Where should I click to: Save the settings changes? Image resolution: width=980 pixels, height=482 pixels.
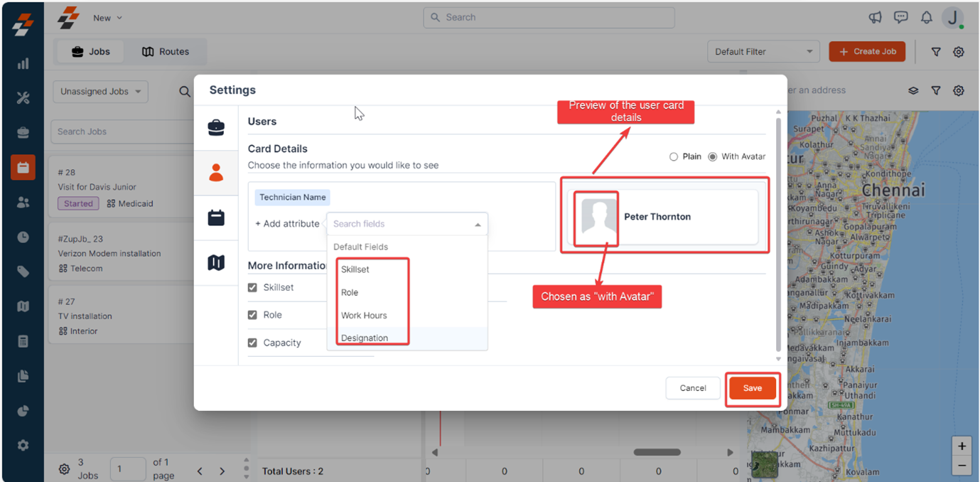pyautogui.click(x=753, y=388)
